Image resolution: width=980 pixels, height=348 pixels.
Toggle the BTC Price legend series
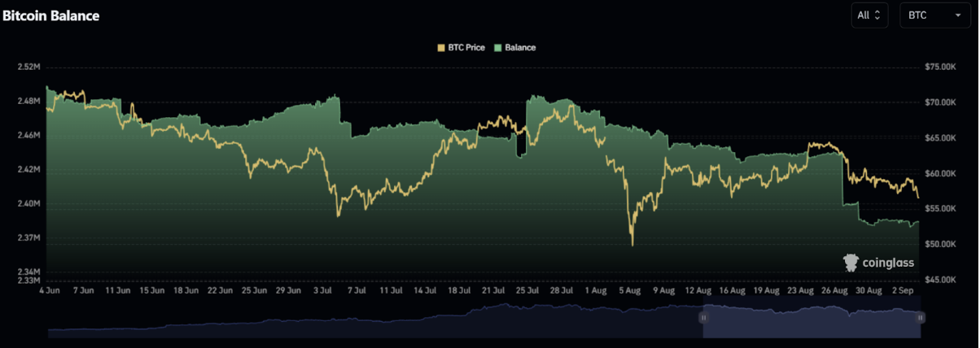(x=461, y=48)
